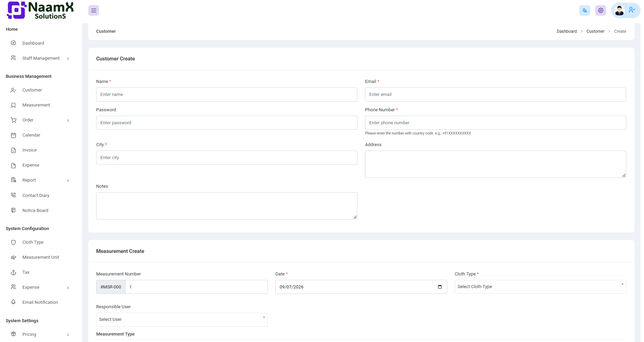Viewport: 644px width, 342px height.
Task: Expand the Report submenu chevron
Action: (68, 180)
